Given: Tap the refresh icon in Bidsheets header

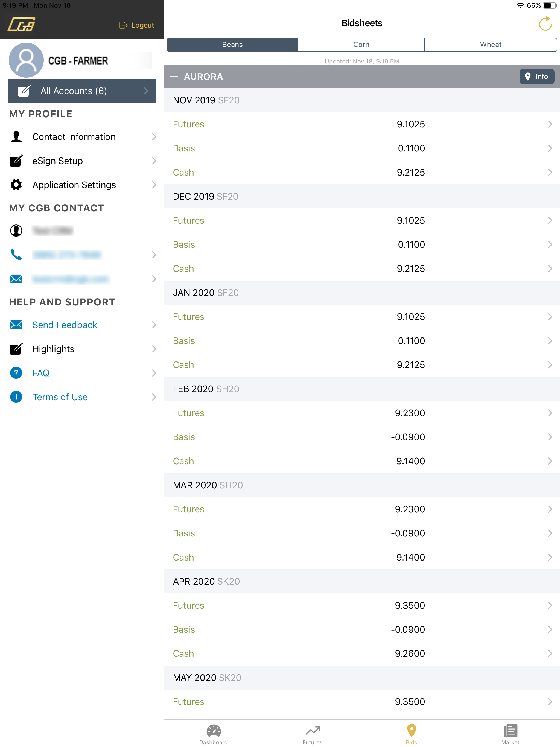Looking at the screenshot, I should pos(545,24).
